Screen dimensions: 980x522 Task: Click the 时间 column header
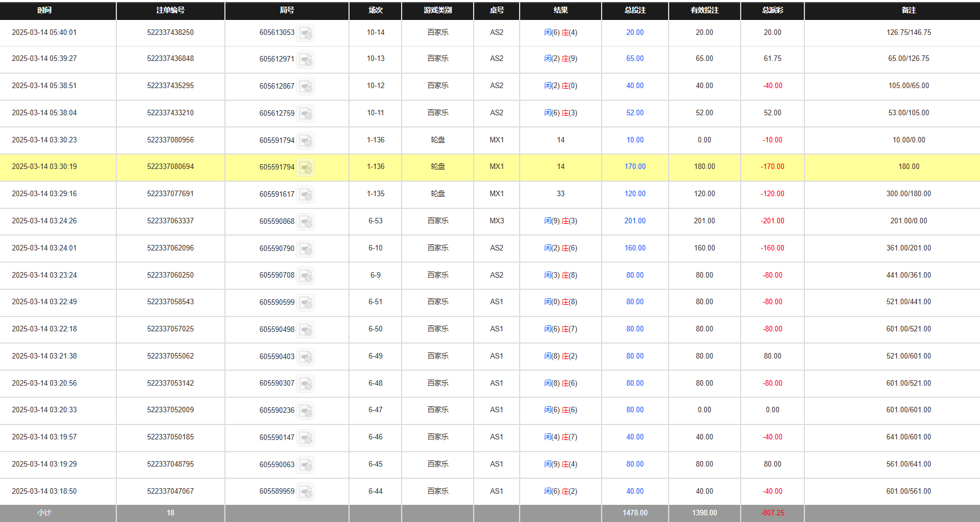click(x=44, y=10)
